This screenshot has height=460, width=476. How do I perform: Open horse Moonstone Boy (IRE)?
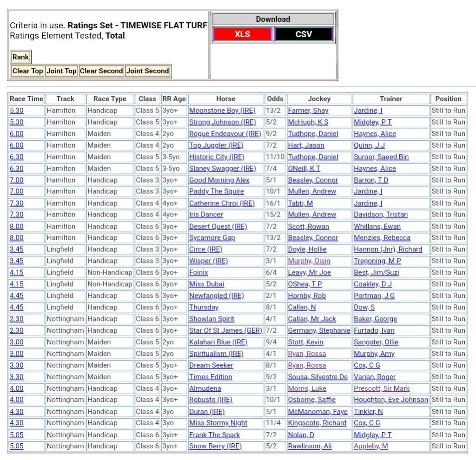click(222, 111)
